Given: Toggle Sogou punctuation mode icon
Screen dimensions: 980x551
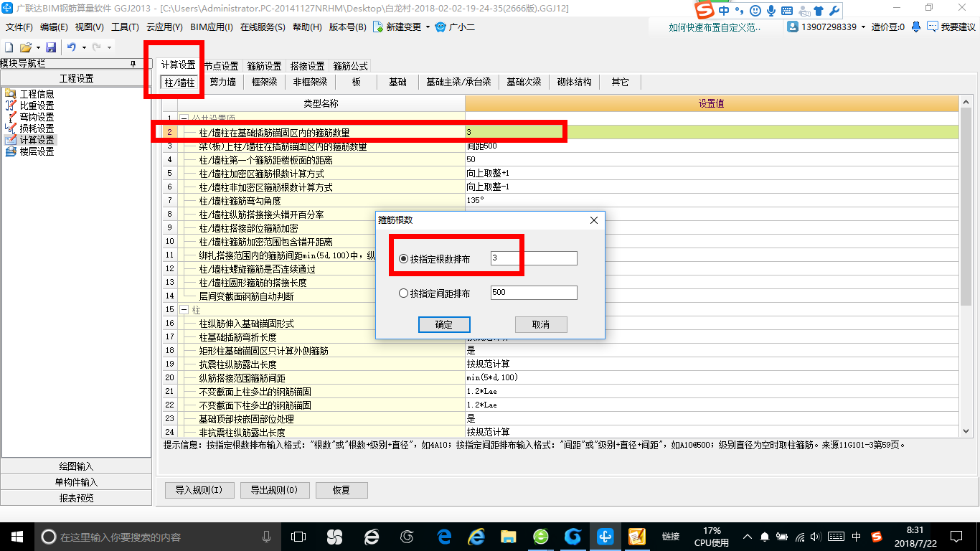Looking at the screenshot, I should (740, 11).
